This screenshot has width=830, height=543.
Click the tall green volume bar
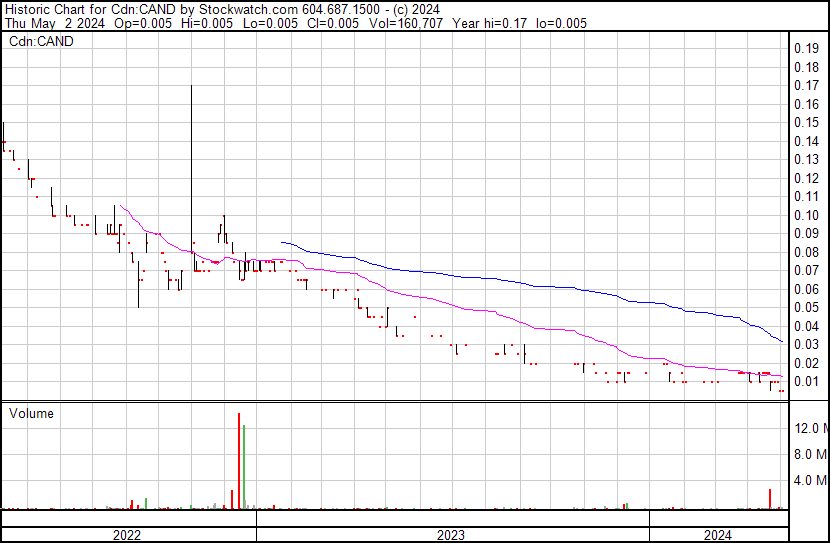pos(244,468)
